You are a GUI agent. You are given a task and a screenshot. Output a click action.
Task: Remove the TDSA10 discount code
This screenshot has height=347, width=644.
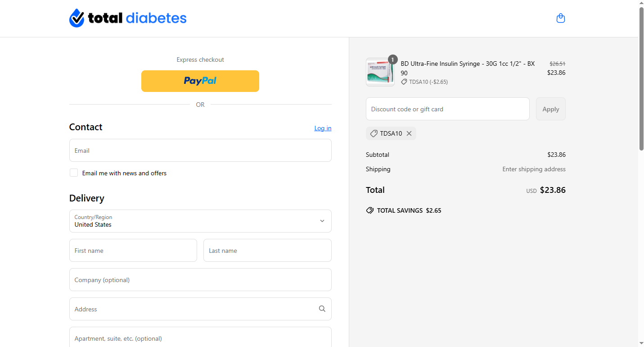point(409,133)
